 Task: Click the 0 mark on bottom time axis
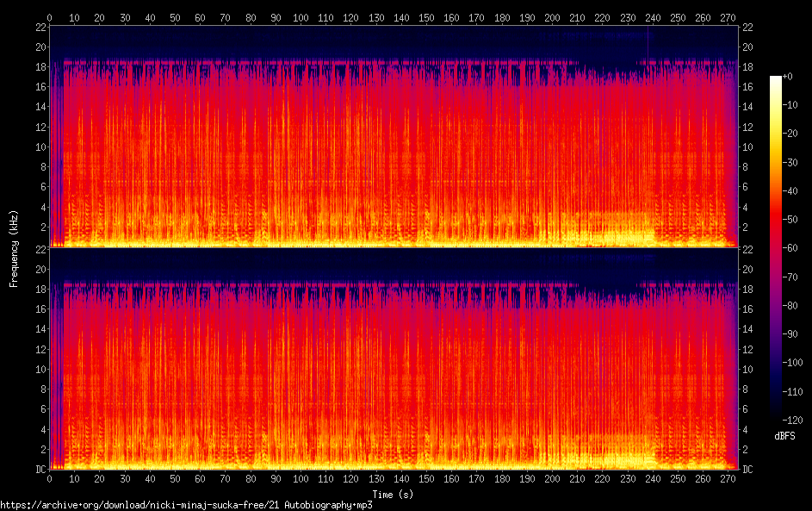49,479
